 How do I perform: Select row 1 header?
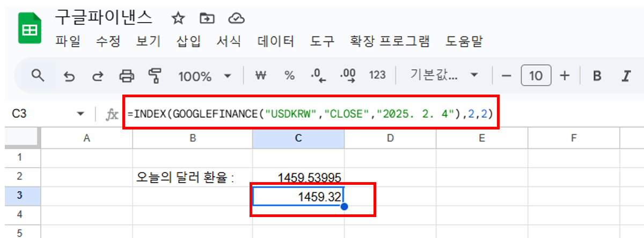[x=20, y=157]
